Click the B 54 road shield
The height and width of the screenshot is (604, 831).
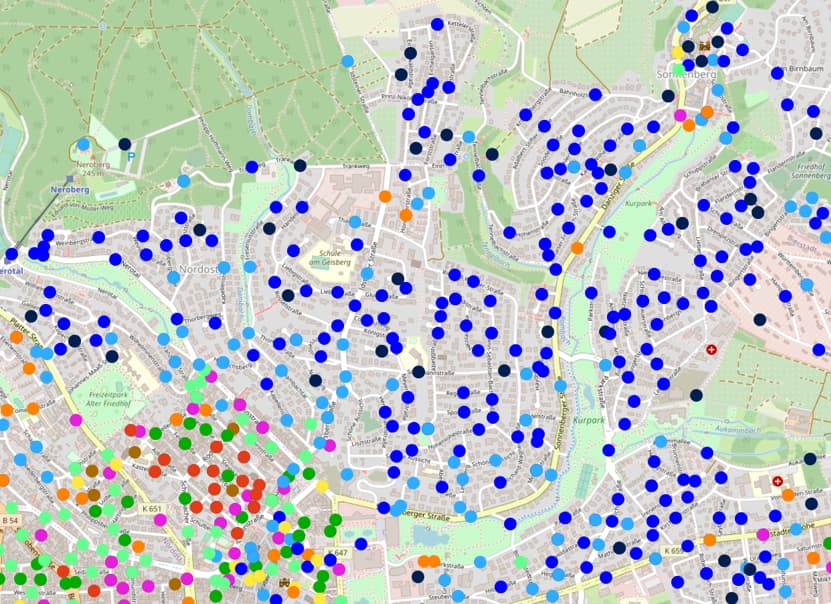coord(11,521)
